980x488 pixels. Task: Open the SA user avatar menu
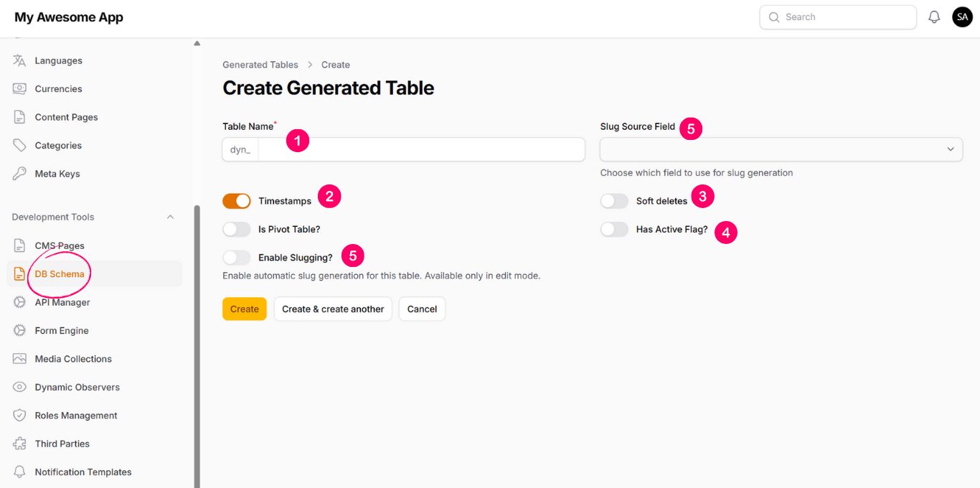(x=962, y=17)
